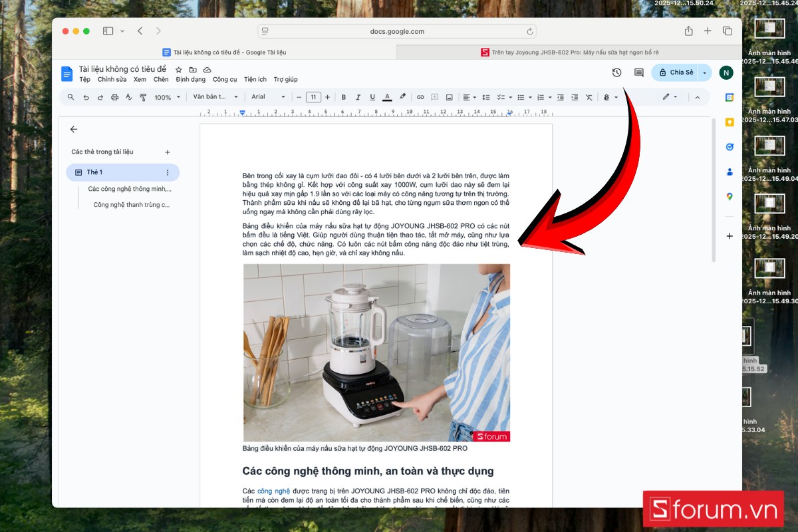Open Thẻ 1 tab options menu
Image resolution: width=798 pixels, height=532 pixels.
pos(167,172)
